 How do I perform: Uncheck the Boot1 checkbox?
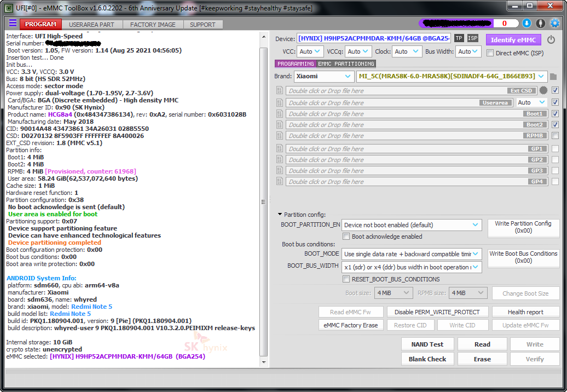pyautogui.click(x=555, y=113)
